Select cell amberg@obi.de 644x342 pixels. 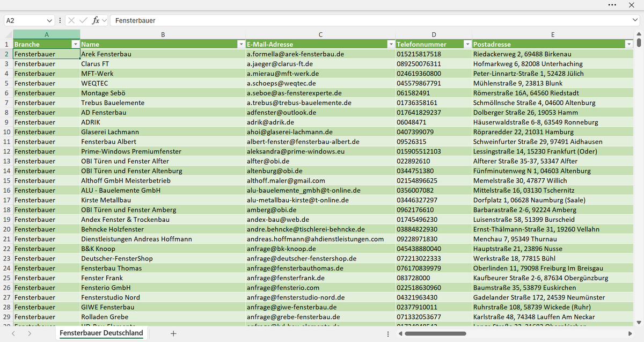click(x=320, y=210)
